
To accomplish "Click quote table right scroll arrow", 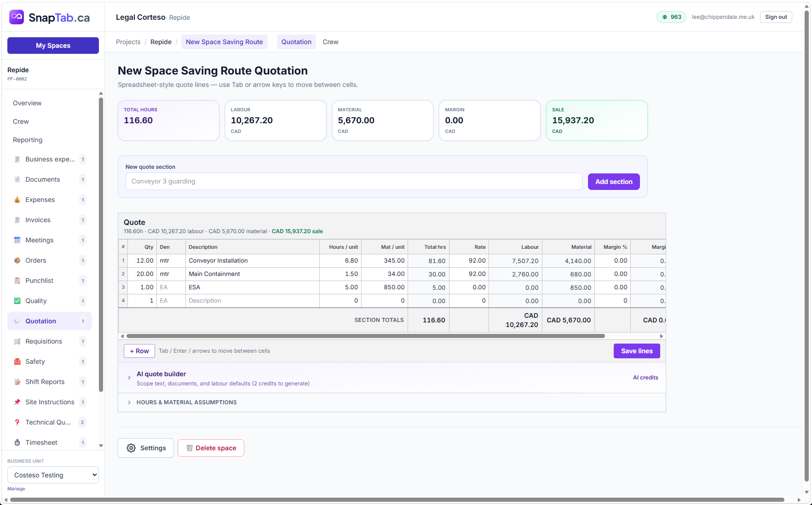I will 662,336.
